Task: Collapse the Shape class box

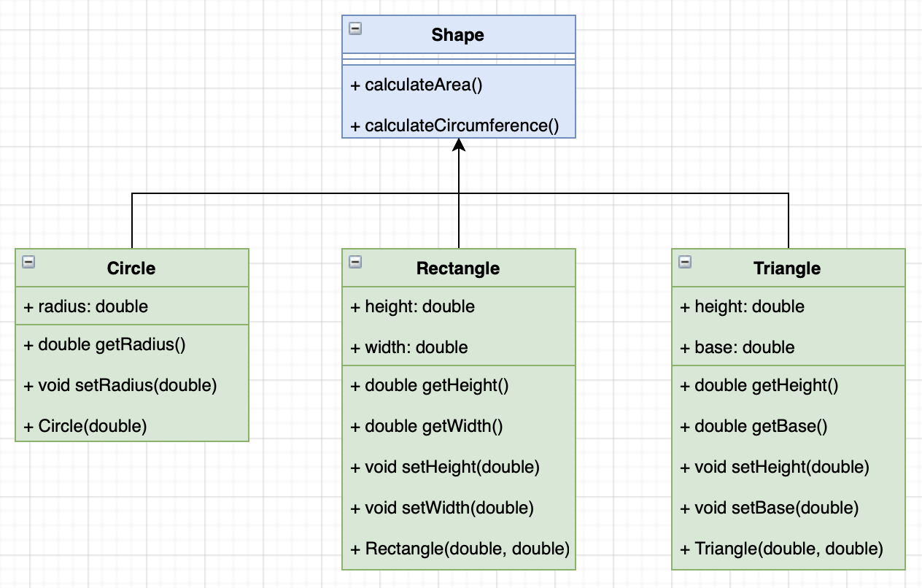Action: [355, 28]
